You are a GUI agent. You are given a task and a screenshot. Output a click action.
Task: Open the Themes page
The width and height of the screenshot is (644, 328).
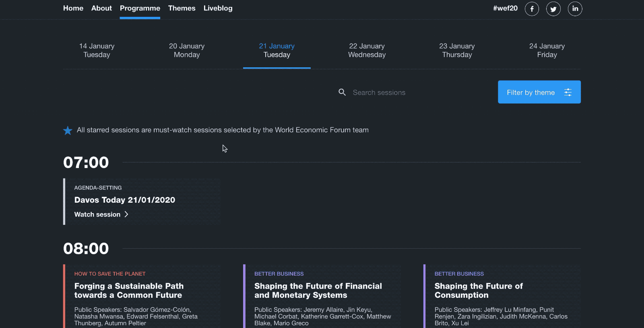[182, 8]
